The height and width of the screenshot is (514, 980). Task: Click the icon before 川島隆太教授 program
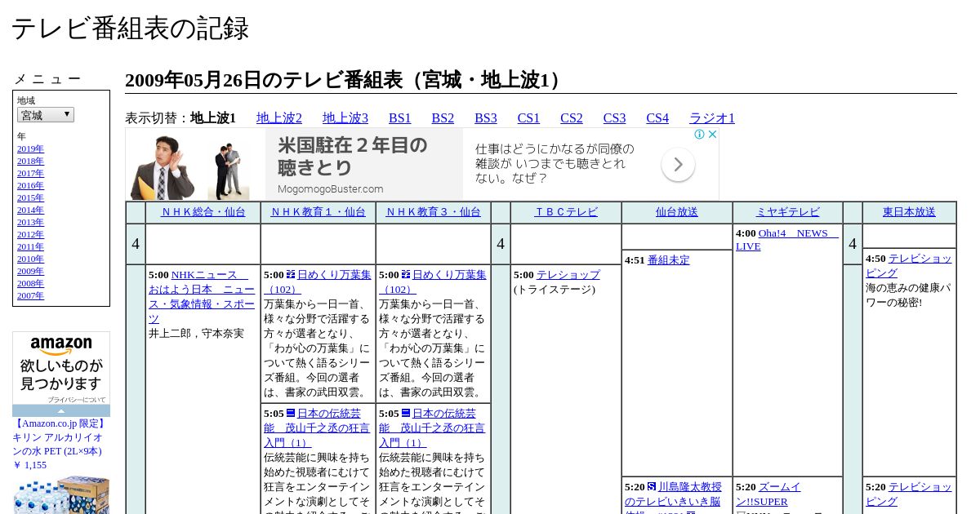(652, 487)
